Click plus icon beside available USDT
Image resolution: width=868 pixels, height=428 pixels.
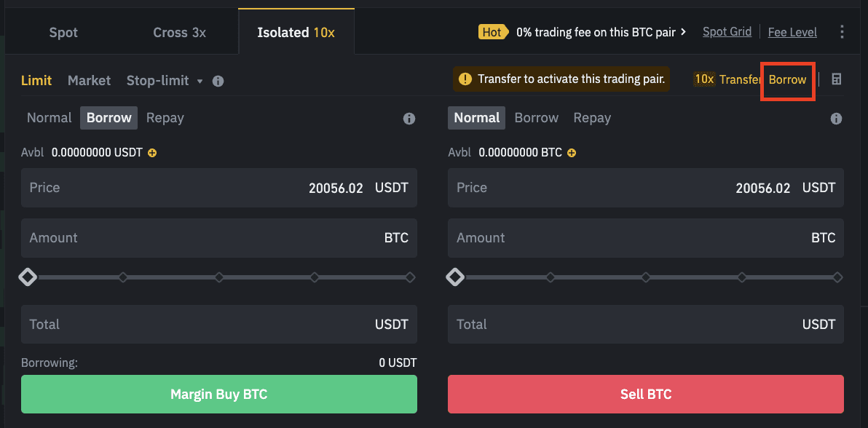(x=152, y=153)
